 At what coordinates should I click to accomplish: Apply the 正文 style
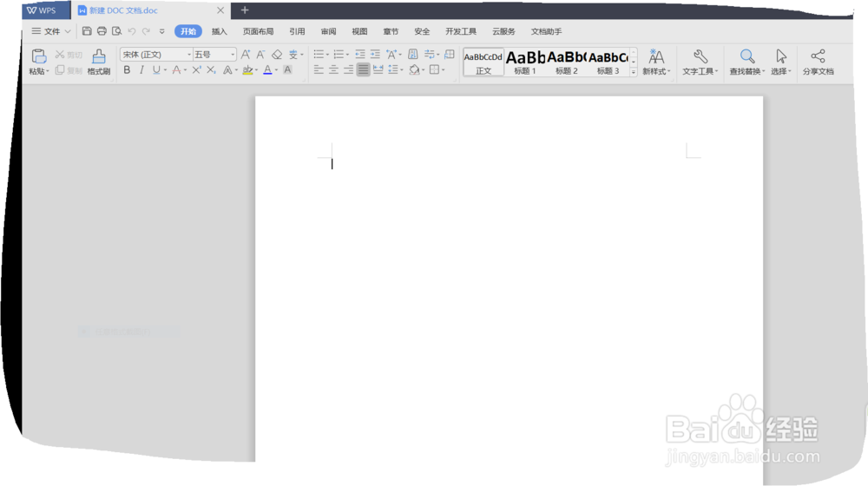tap(483, 62)
